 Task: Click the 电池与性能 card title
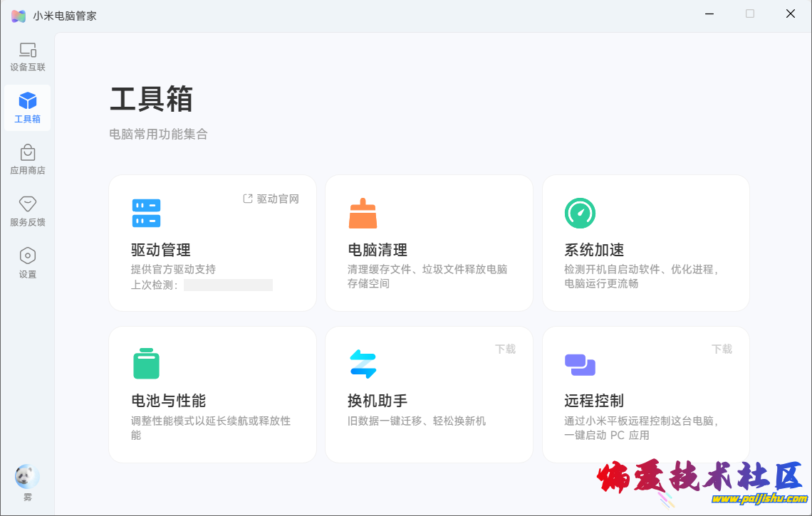(169, 401)
